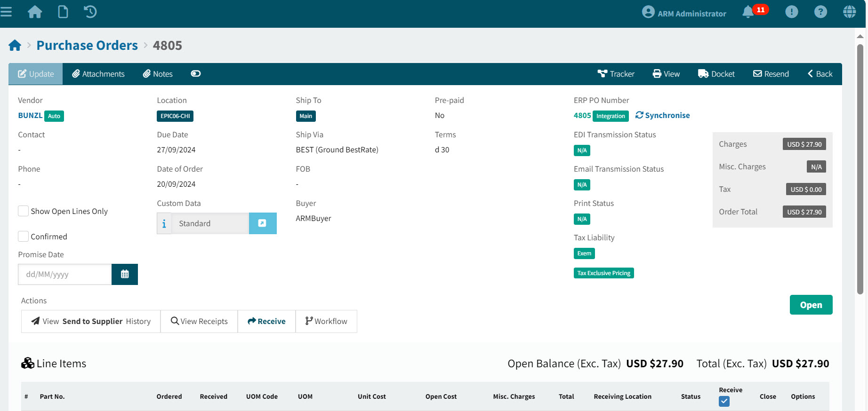The image size is (868, 411).
Task: Open the new document icon
Action: (x=63, y=11)
